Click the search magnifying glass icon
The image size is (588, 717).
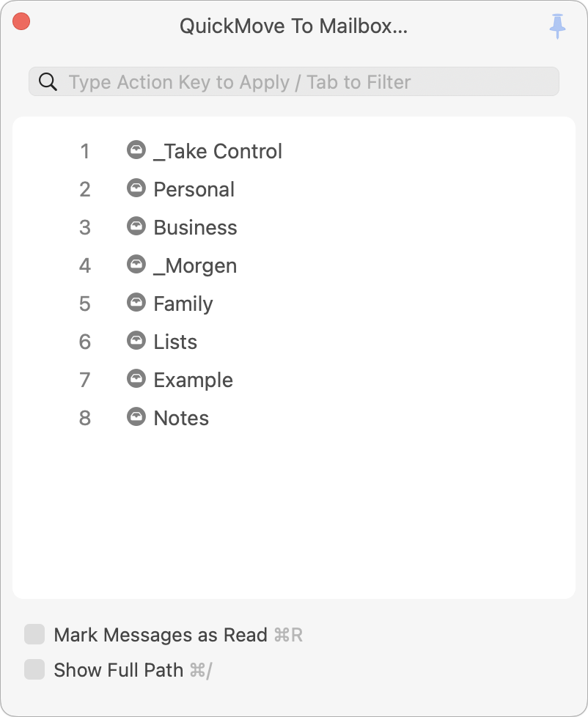click(48, 82)
